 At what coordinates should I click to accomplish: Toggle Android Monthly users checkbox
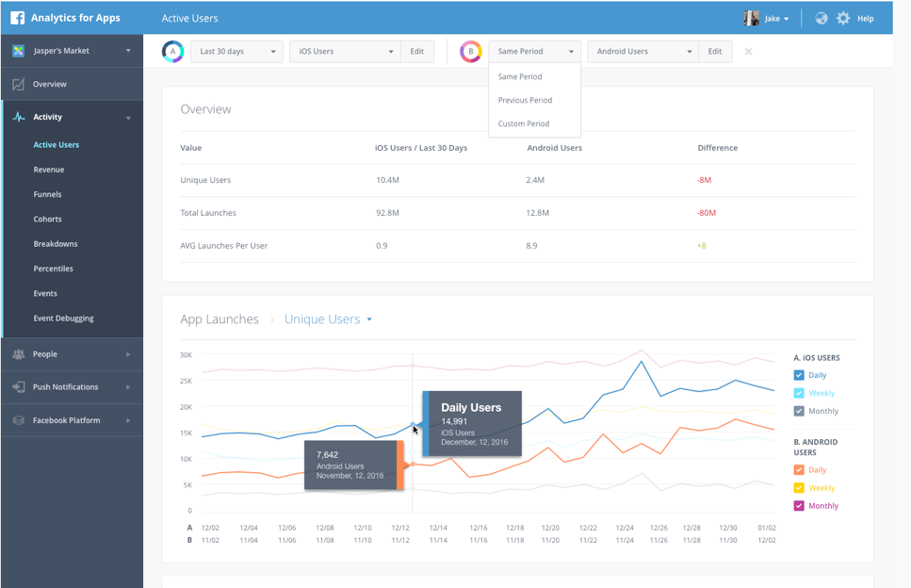tap(799, 506)
